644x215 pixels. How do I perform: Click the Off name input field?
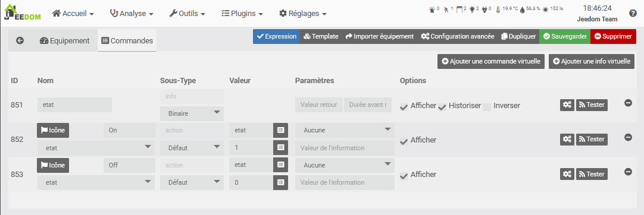[x=129, y=165]
